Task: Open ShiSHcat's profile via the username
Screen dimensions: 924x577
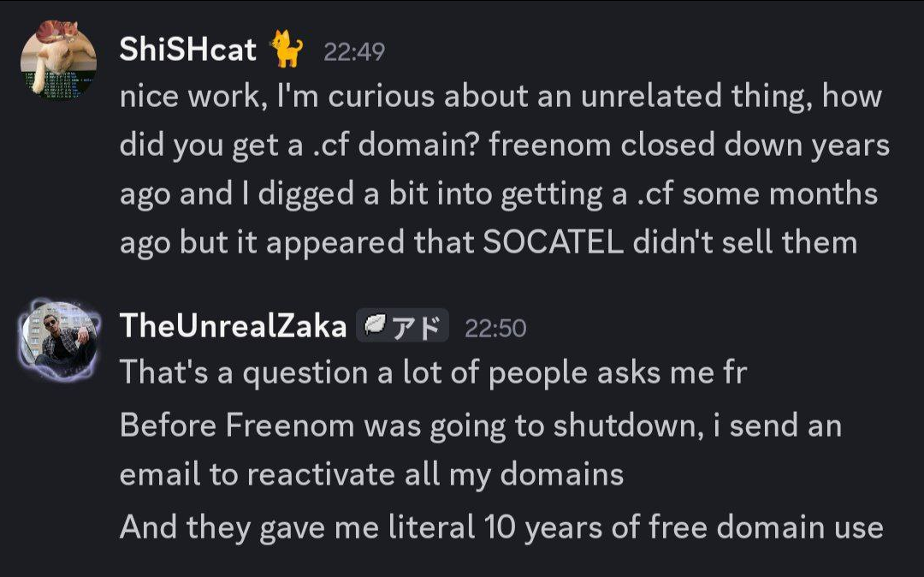Action: coord(188,50)
